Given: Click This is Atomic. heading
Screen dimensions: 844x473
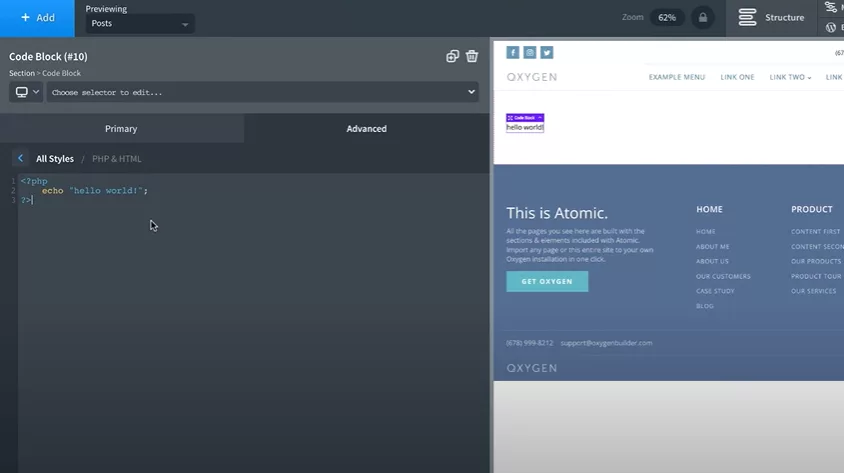Looking at the screenshot, I should click(557, 213).
